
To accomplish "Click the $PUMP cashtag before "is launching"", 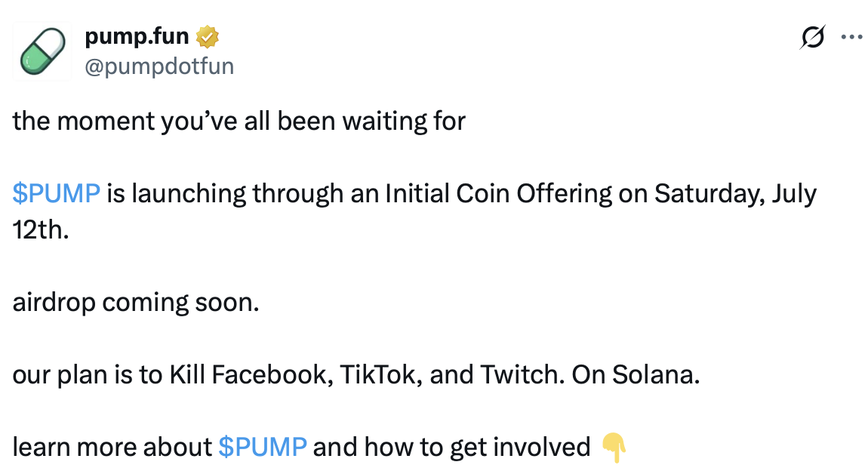I will (x=57, y=194).
